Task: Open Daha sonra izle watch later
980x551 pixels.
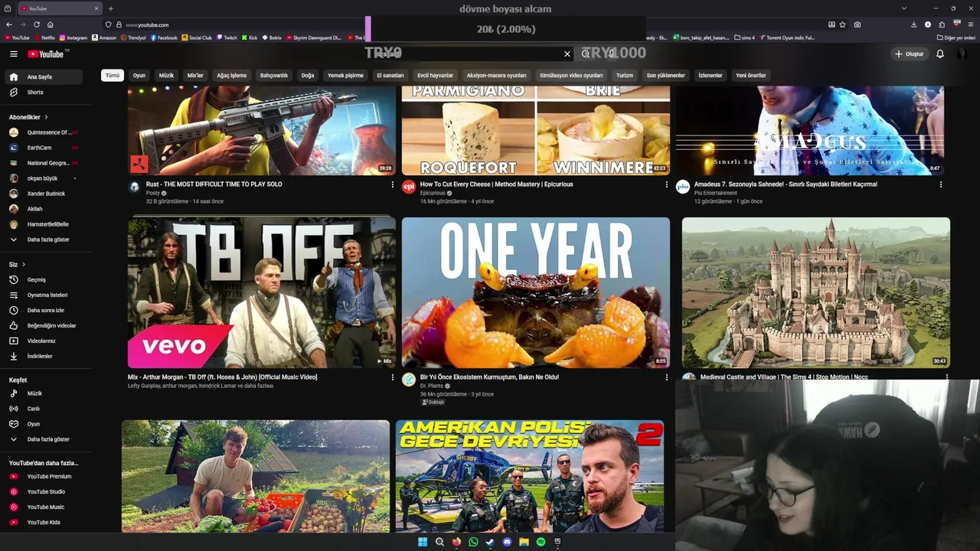Action: (46, 310)
